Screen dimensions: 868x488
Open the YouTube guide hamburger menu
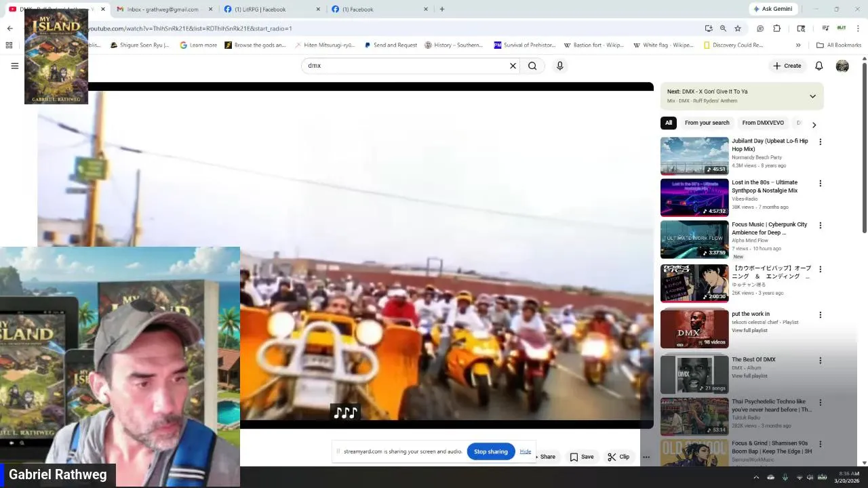click(x=14, y=66)
